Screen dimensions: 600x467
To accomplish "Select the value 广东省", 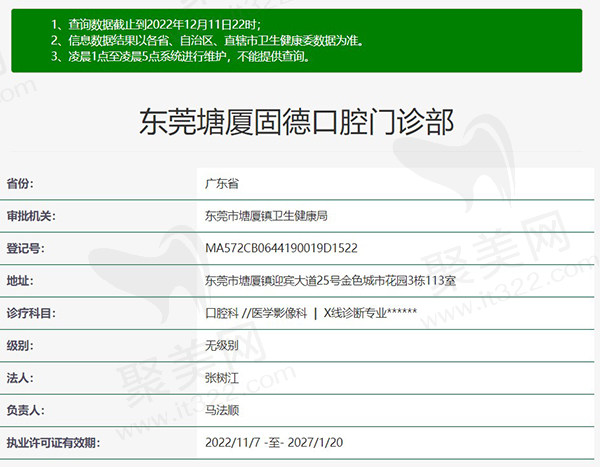I will point(222,184).
